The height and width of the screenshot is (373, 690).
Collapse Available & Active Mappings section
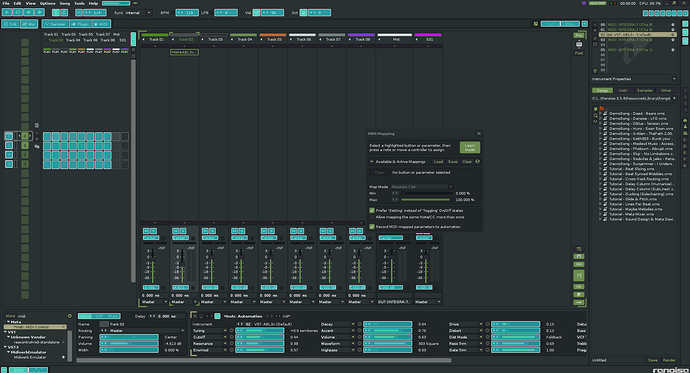coord(372,162)
